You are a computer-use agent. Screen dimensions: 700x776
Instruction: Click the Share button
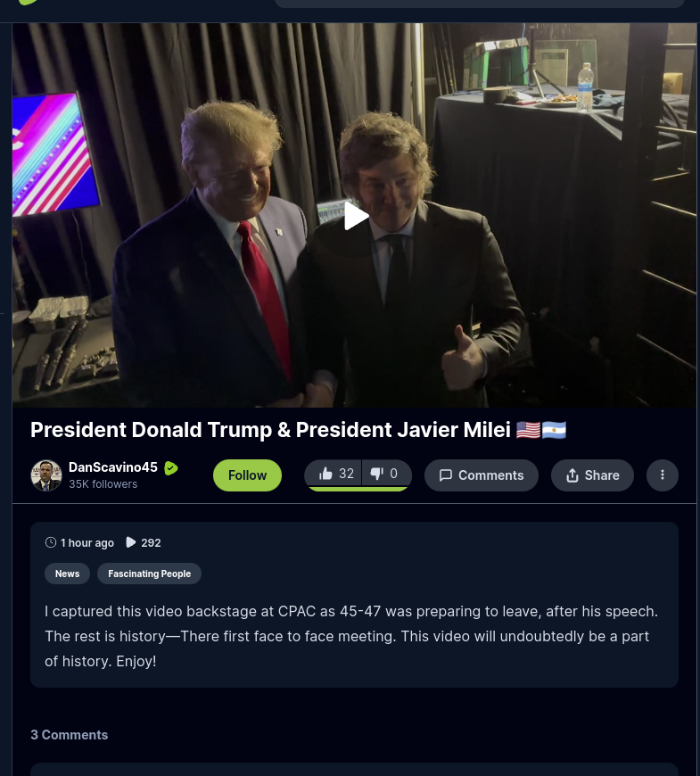pyautogui.click(x=592, y=475)
